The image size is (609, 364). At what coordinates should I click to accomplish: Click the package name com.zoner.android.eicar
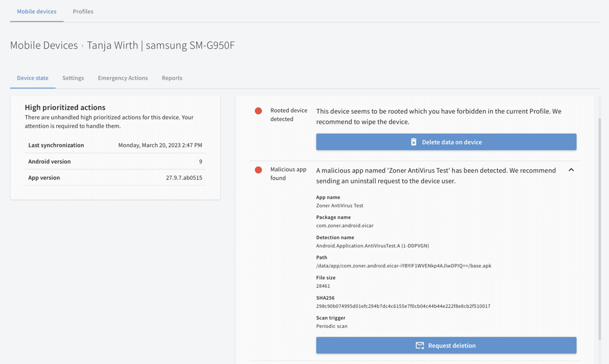pyautogui.click(x=345, y=226)
